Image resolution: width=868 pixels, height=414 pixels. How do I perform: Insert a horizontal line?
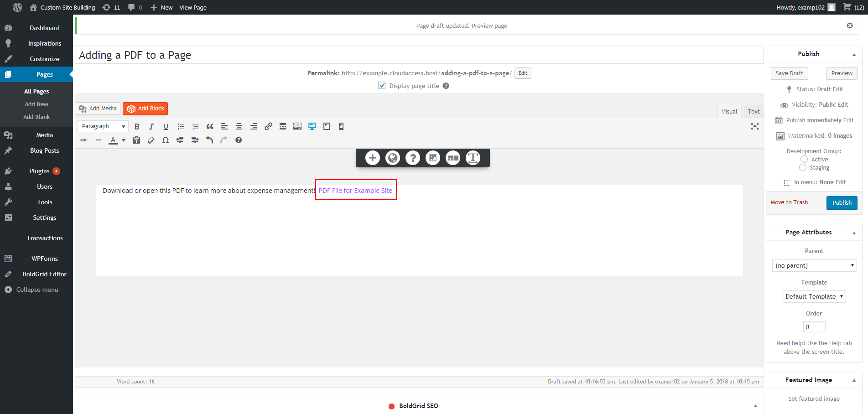coord(99,140)
